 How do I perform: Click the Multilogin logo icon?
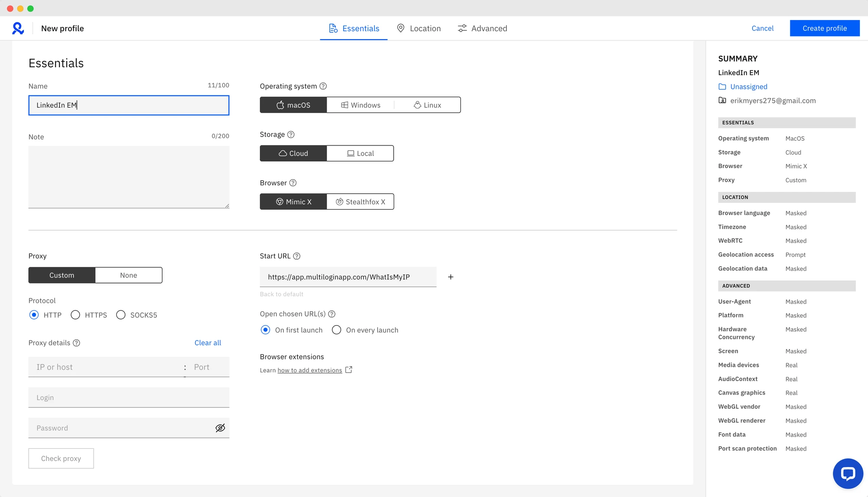(18, 28)
